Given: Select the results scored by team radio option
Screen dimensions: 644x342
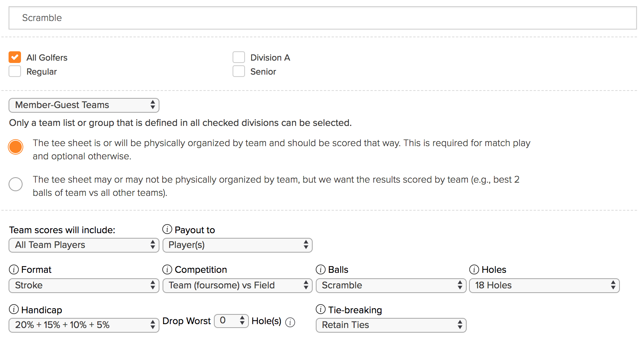Looking at the screenshot, I should pos(16,184).
